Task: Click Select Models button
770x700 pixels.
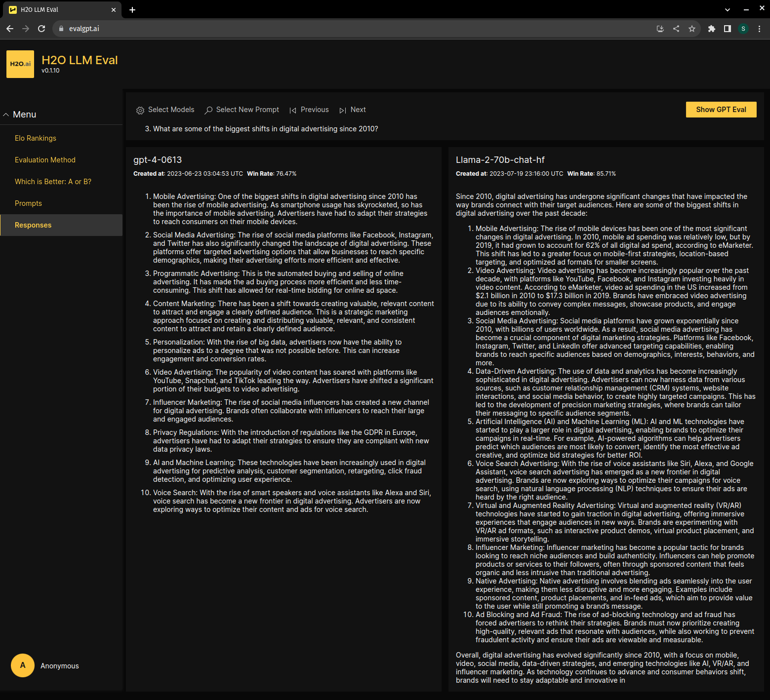Action: [x=165, y=110]
